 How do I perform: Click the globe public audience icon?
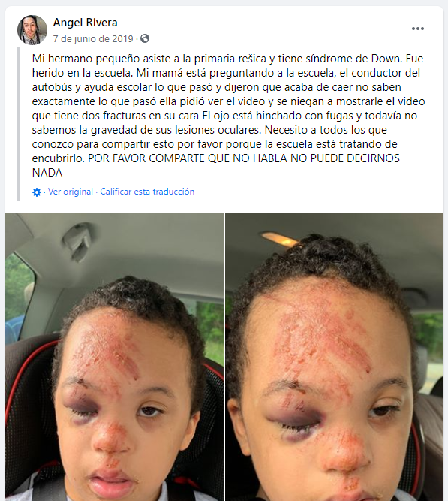(145, 38)
